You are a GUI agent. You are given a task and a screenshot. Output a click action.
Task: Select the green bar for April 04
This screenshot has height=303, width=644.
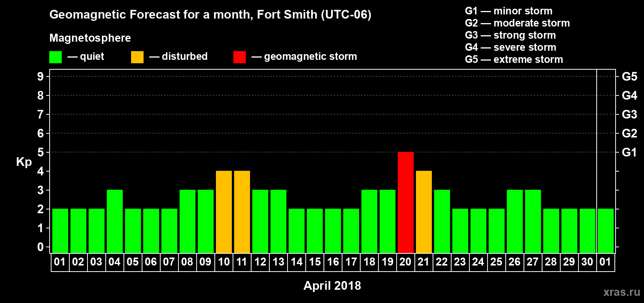click(115, 222)
